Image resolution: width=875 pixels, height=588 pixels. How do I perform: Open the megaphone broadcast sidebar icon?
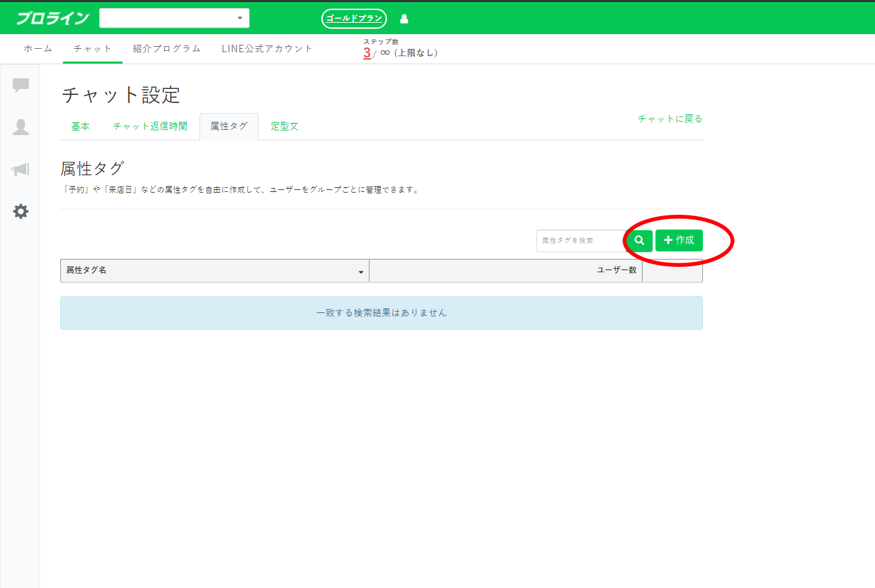(21, 169)
